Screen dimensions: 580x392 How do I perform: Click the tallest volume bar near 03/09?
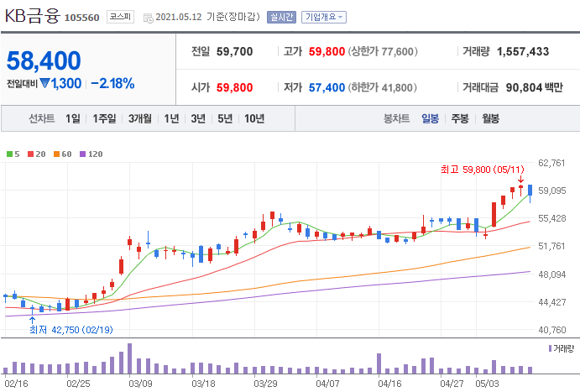[129, 358]
